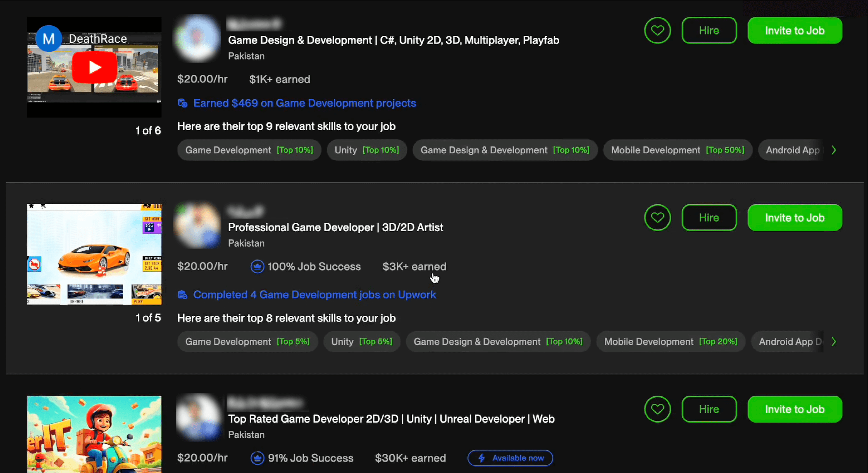Open Earned $469 on Game Development projects link
The width and height of the screenshot is (868, 473).
304,103
